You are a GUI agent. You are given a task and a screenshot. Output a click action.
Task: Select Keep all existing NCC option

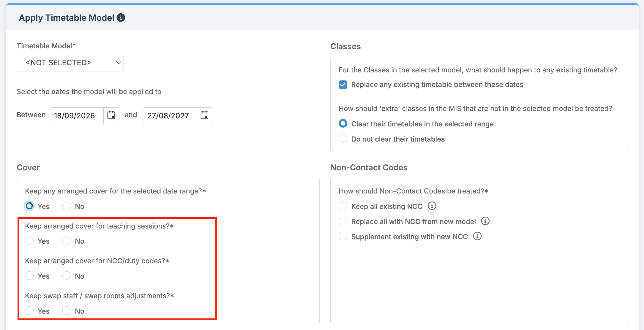click(343, 206)
